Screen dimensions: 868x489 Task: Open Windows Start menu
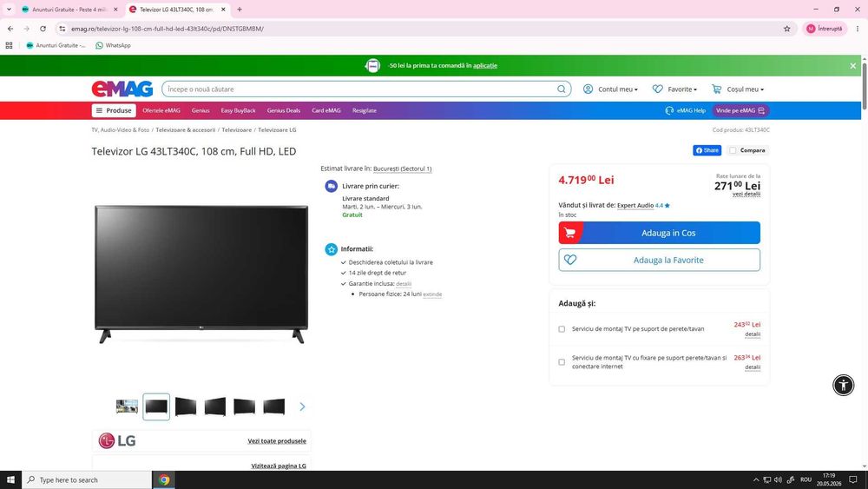click(x=10, y=479)
